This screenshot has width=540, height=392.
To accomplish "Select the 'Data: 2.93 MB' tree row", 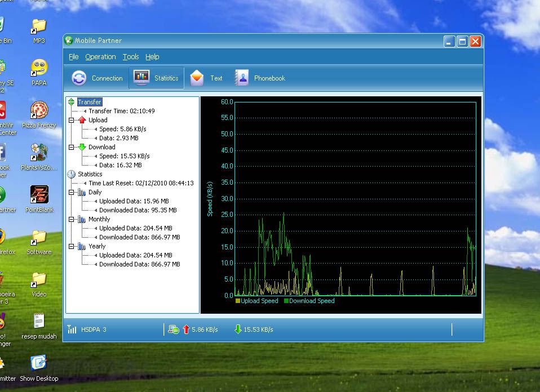I will (x=119, y=138).
